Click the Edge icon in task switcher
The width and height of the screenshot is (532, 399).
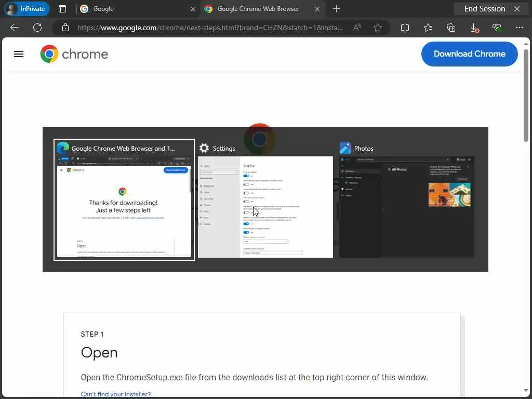pyautogui.click(x=63, y=148)
